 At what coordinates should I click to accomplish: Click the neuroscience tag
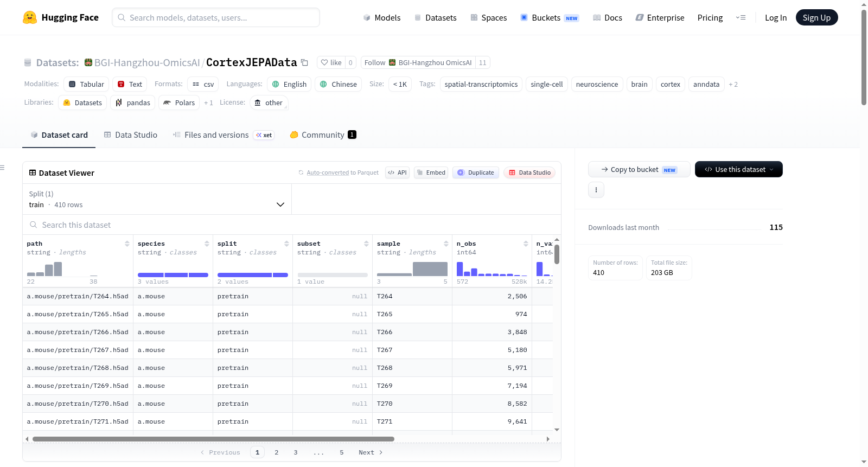click(x=597, y=84)
